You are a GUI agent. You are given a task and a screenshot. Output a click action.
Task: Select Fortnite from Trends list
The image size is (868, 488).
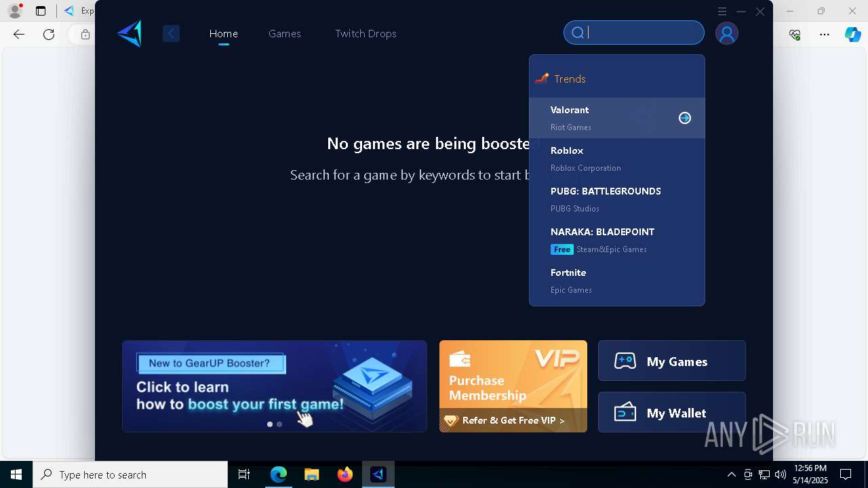coord(617,281)
